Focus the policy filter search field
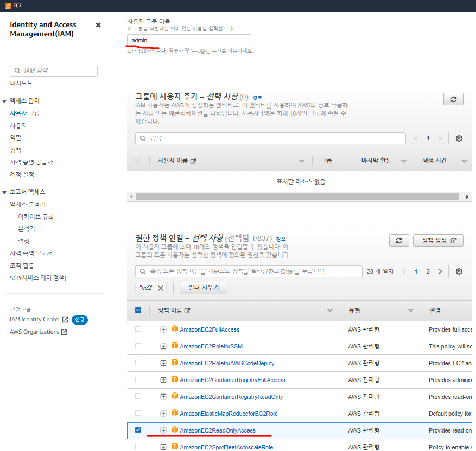476x451 pixels. (x=249, y=271)
